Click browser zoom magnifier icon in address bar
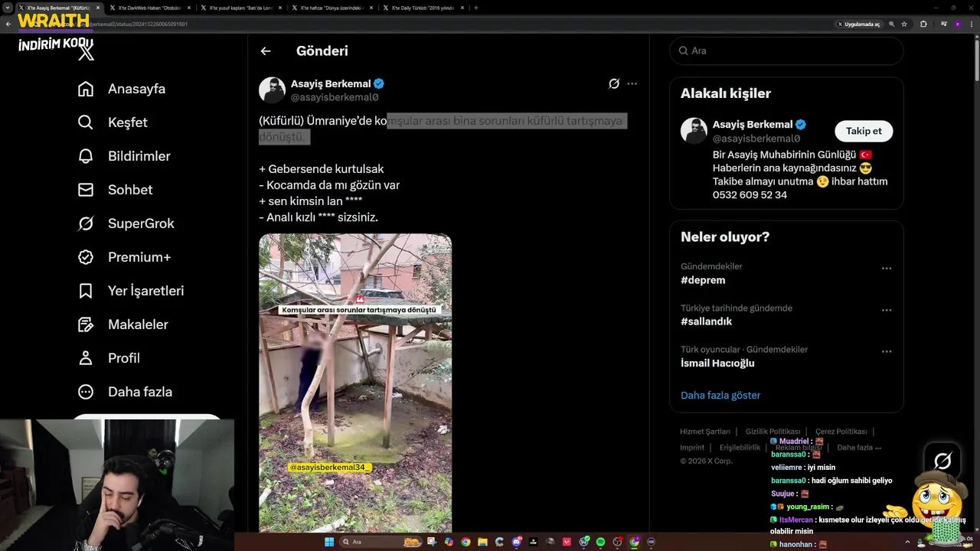The width and height of the screenshot is (980, 551). pos(891,24)
